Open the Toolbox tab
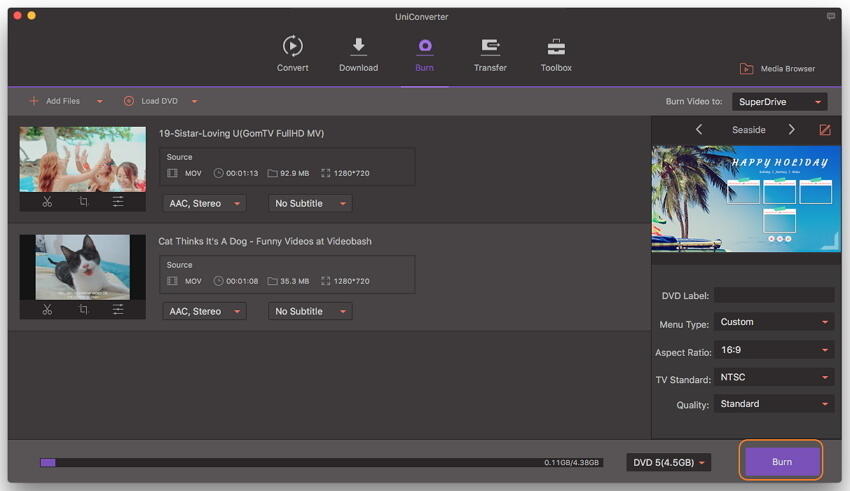 click(x=556, y=54)
